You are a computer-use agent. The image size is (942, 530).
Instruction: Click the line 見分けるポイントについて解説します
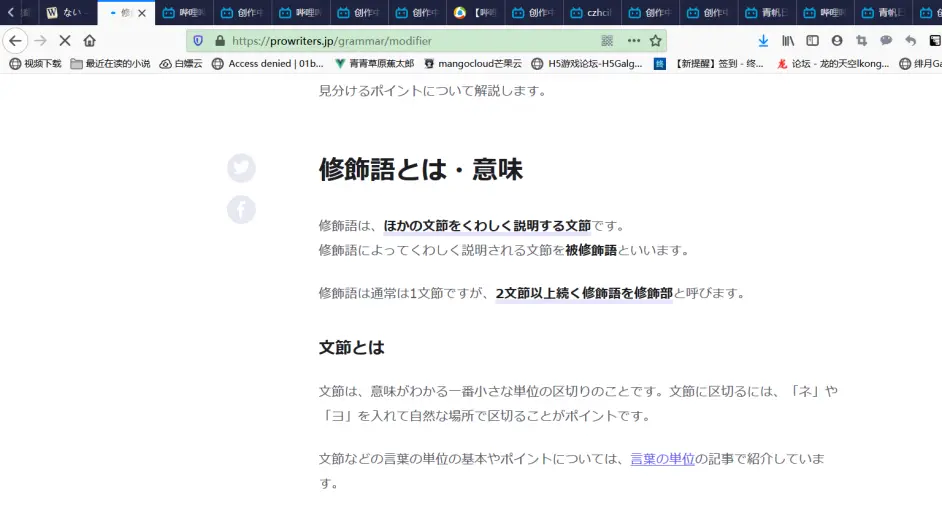click(432, 91)
